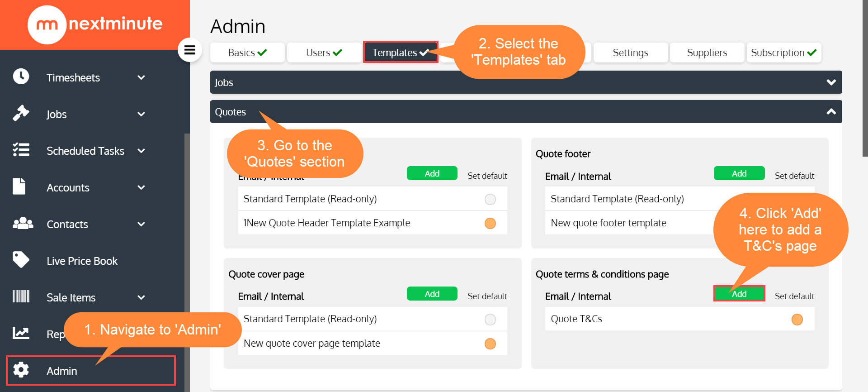Expand the Scheduled Tasks submenu chevron
This screenshot has width=868, height=392.
pos(141,151)
